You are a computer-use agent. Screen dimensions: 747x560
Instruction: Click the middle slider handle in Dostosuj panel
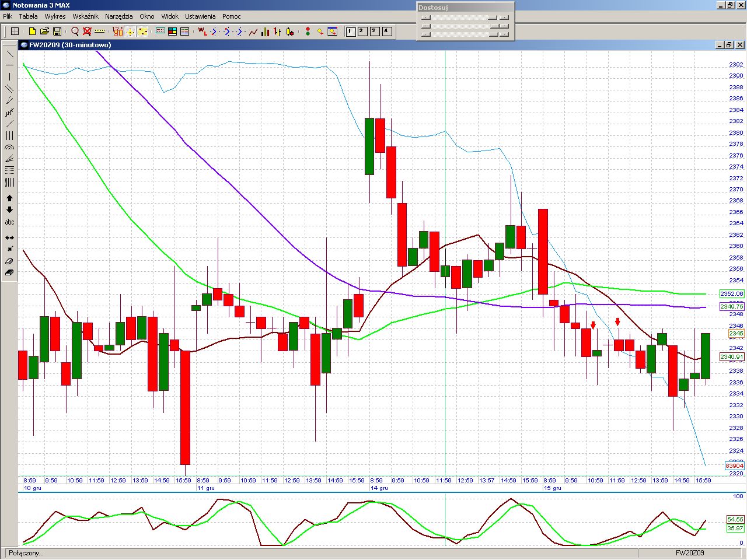494,26
